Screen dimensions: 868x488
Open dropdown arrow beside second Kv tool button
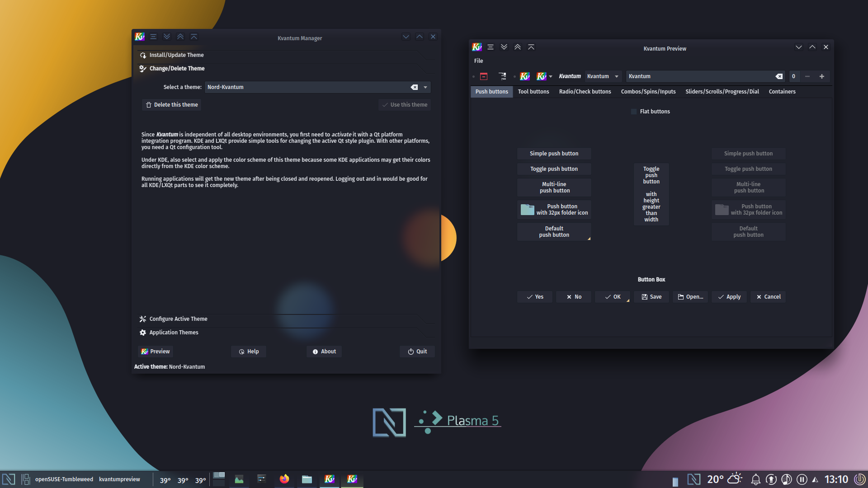tap(551, 77)
